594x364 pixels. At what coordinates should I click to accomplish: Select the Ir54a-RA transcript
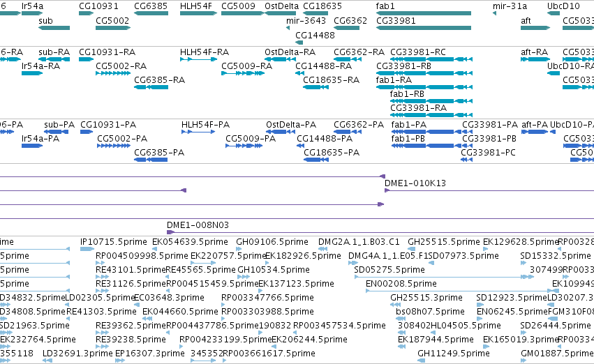tap(32, 73)
